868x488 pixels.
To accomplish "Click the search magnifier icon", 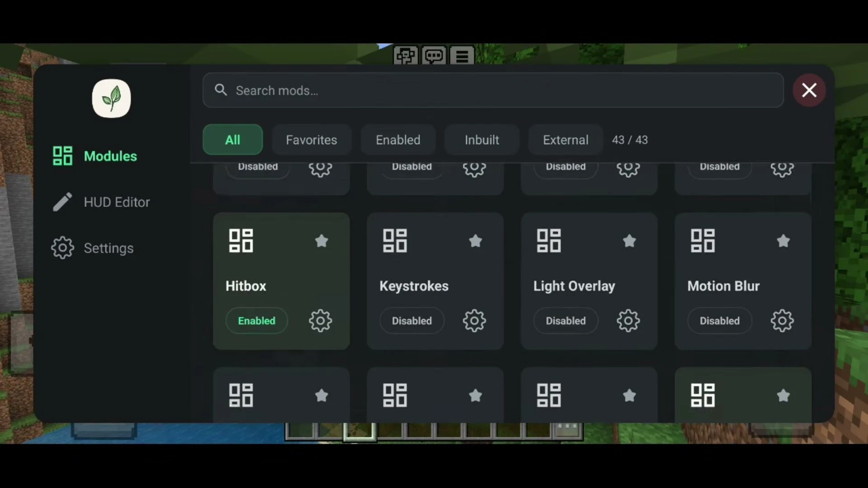I will (x=221, y=90).
